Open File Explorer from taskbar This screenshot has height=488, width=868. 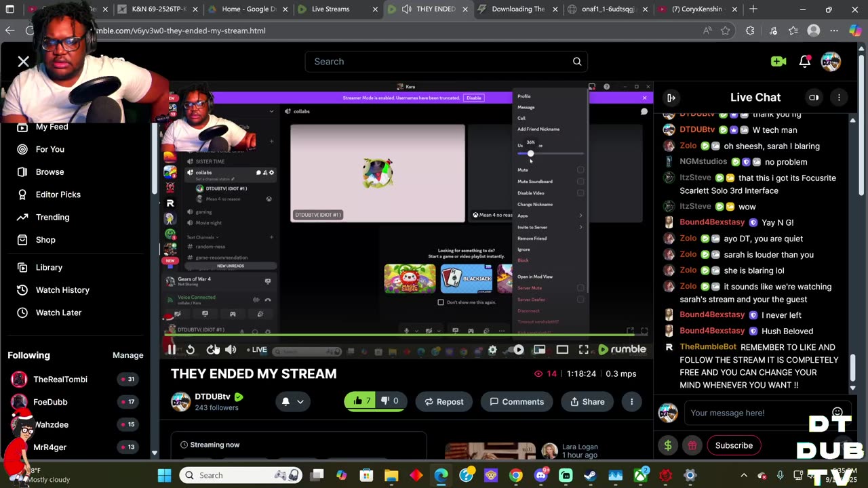[391, 475]
